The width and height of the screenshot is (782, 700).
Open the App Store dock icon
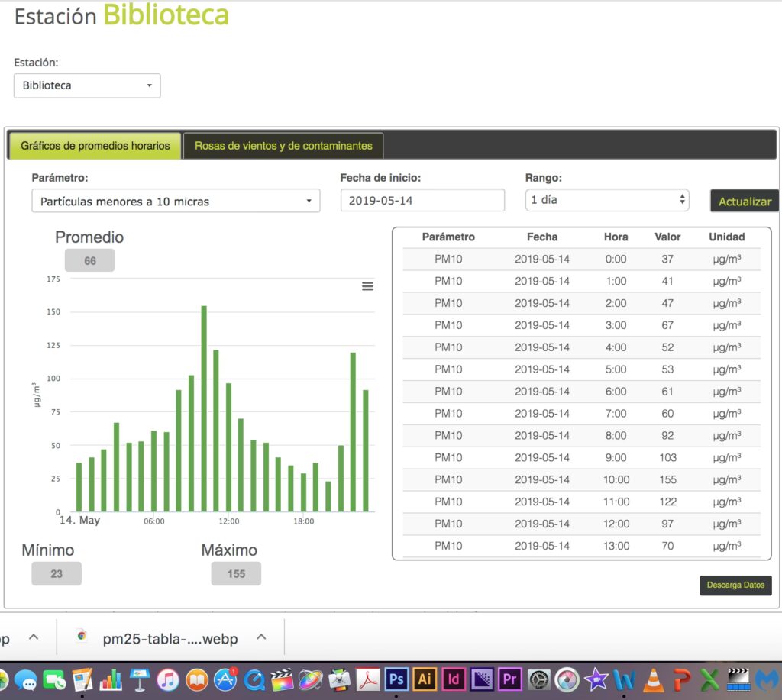click(x=225, y=679)
